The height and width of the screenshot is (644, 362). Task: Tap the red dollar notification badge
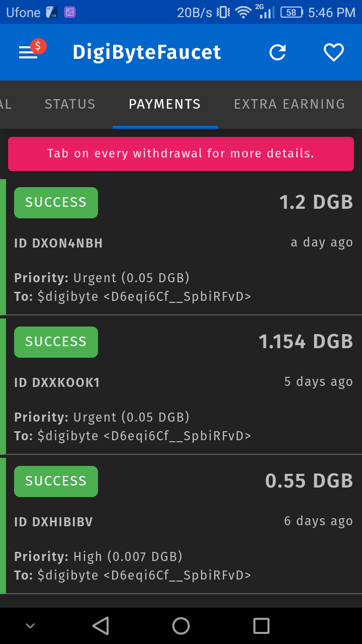[39, 46]
